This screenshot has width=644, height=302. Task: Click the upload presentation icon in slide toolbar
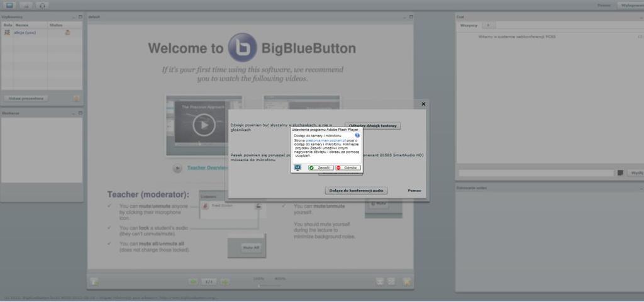click(94, 282)
